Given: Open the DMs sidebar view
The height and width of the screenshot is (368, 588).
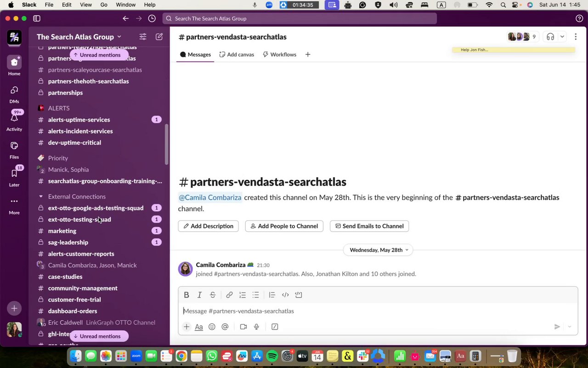Looking at the screenshot, I should [x=14, y=94].
